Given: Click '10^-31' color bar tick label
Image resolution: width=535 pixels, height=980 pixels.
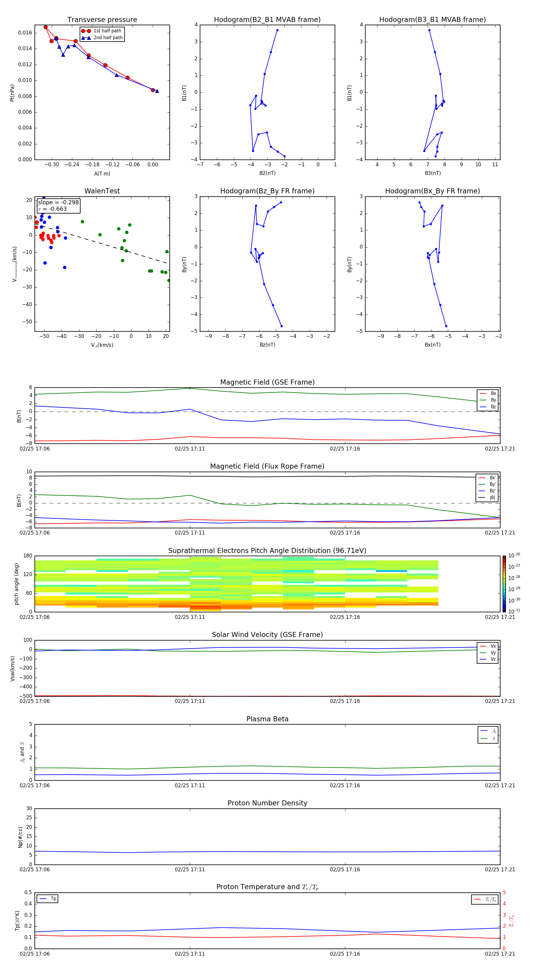Looking at the screenshot, I should [x=514, y=611].
